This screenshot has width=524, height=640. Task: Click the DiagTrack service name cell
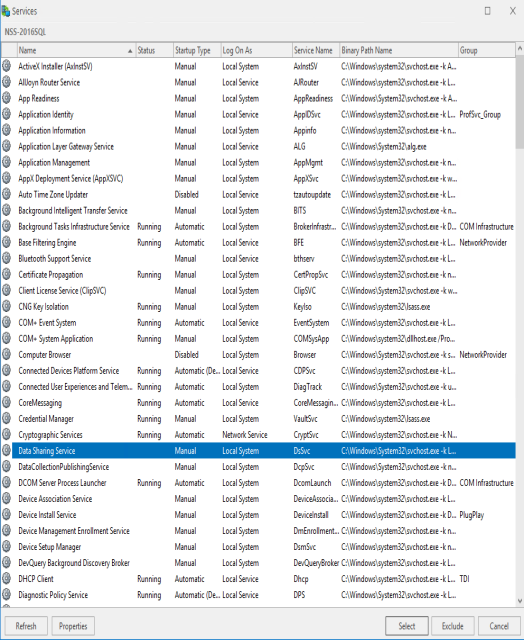308,387
